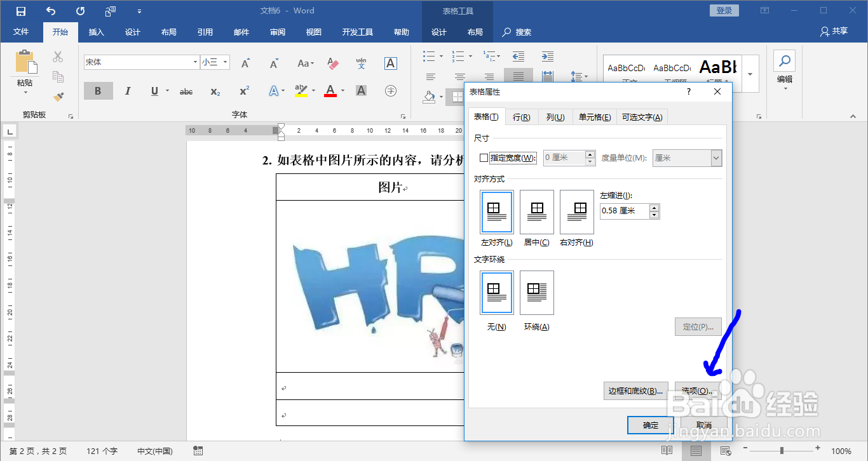Click the 边框和底纹(B)... button
This screenshot has width=868, height=461.
[x=635, y=391]
